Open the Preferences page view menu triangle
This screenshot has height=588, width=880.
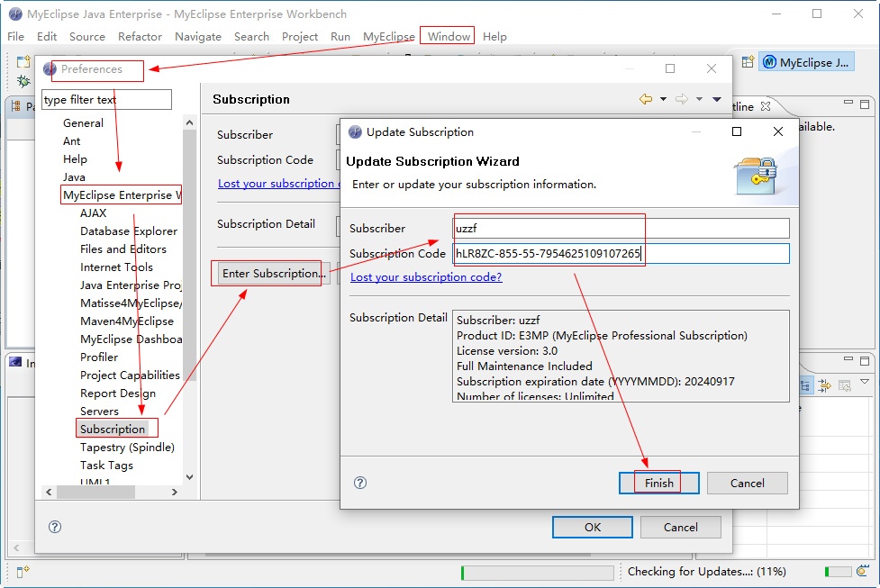(717, 99)
